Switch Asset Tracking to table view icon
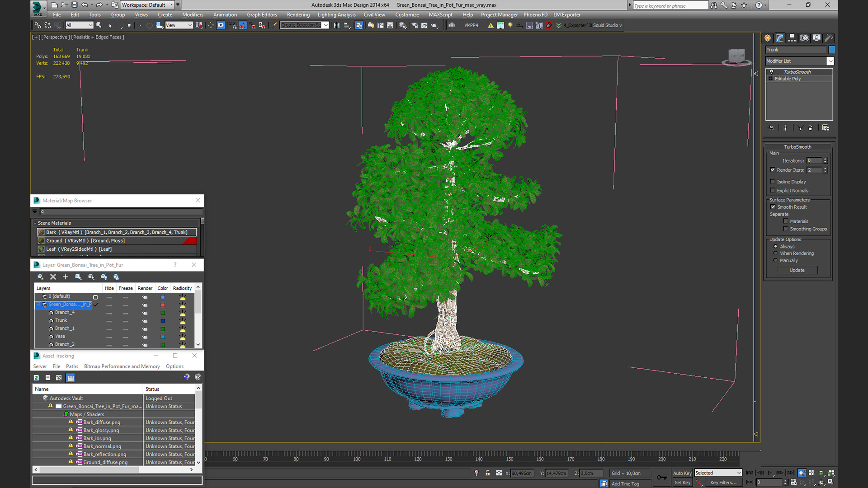The image size is (868, 488). pyautogui.click(x=71, y=378)
